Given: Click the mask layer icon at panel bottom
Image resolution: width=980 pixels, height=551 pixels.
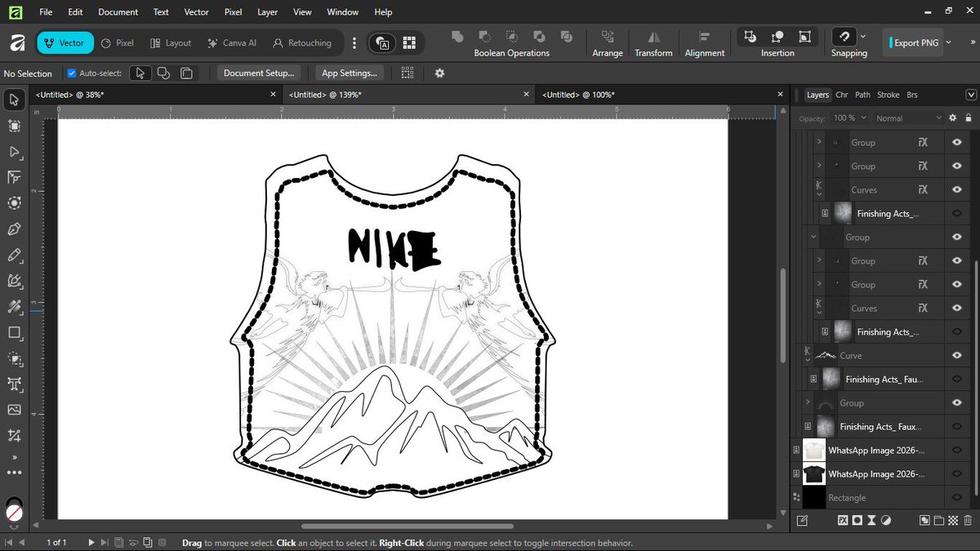Looking at the screenshot, I should pyautogui.click(x=857, y=520).
